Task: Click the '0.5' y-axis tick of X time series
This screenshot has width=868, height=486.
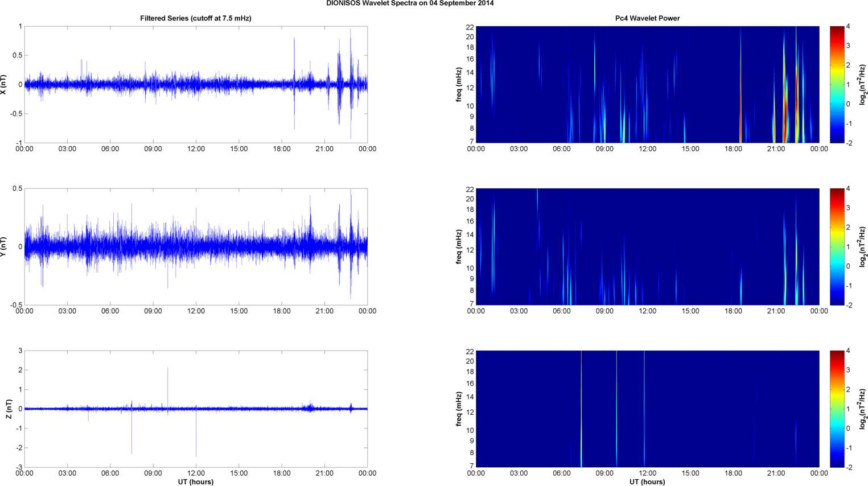Action: pyautogui.click(x=17, y=56)
